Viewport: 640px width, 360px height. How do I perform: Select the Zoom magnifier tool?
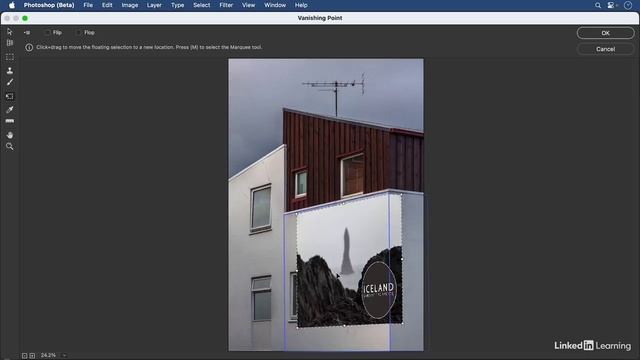[x=10, y=147]
